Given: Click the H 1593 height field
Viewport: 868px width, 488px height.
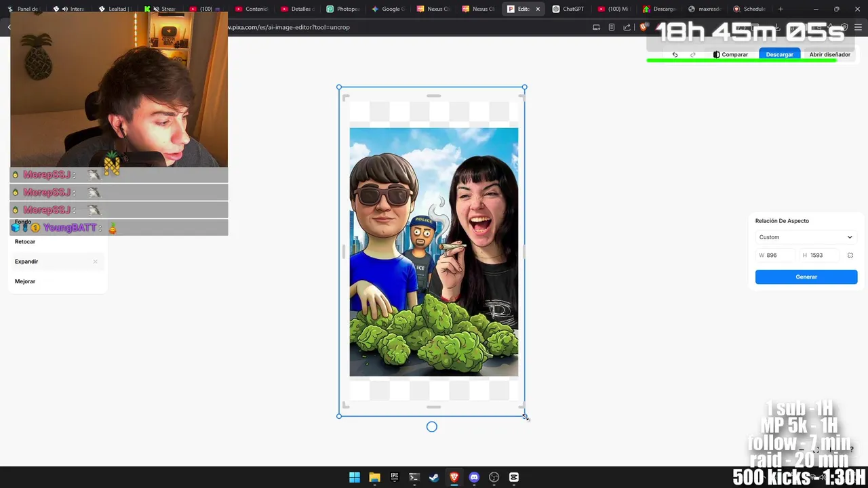Looking at the screenshot, I should click(x=820, y=256).
